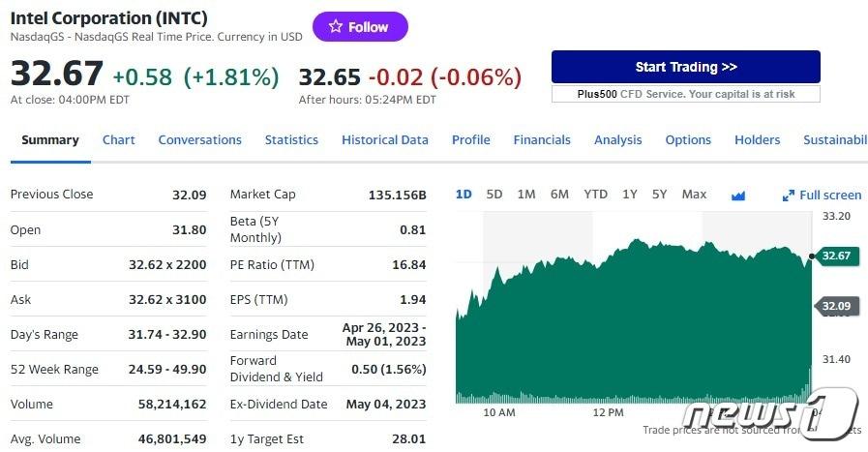Switch chart to YTD range
The image size is (868, 452).
tap(595, 195)
